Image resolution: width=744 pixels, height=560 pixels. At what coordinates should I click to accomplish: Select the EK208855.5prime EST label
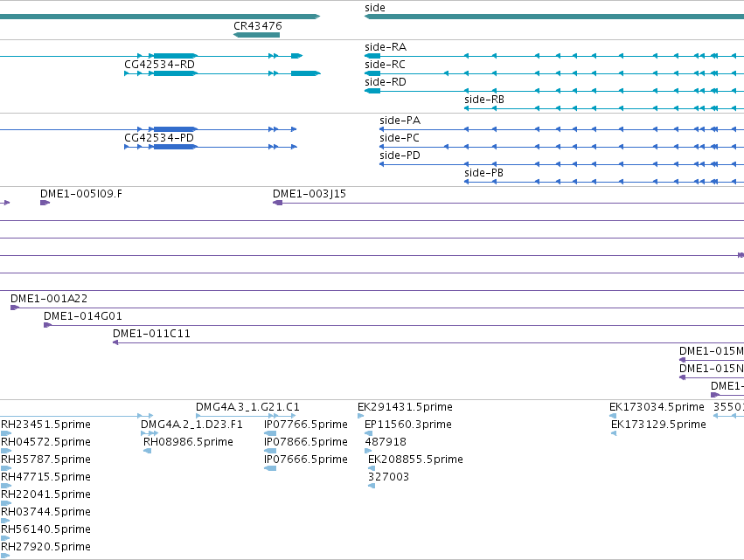(x=415, y=460)
